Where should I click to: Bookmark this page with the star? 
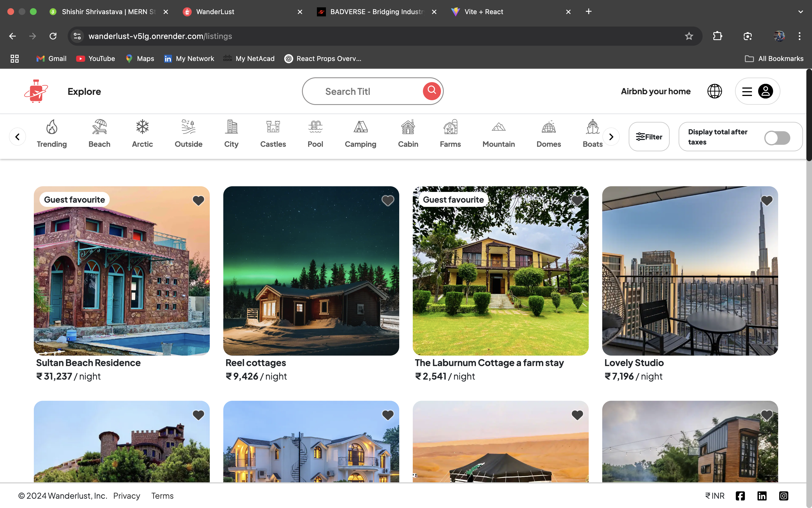689,36
